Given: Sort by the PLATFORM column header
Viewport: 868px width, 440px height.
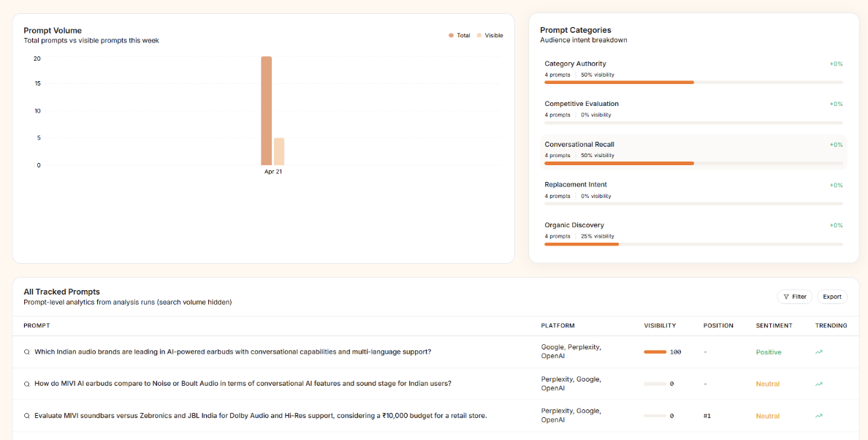Looking at the screenshot, I should [557, 325].
